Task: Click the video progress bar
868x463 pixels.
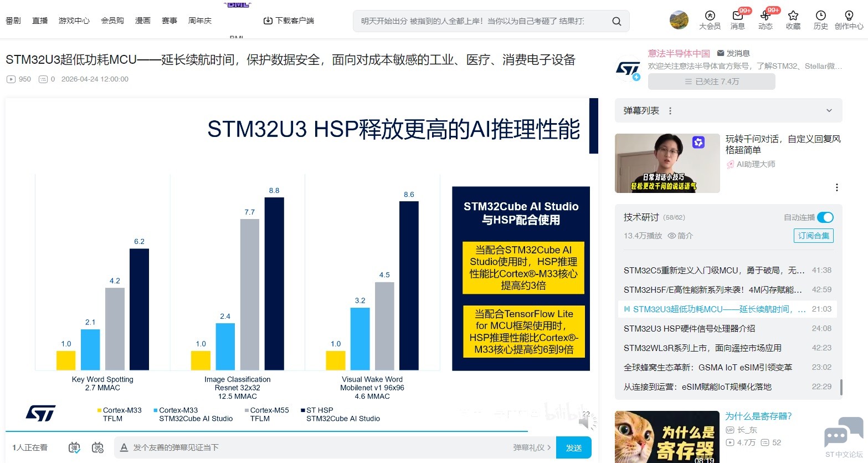Action: tap(302, 431)
